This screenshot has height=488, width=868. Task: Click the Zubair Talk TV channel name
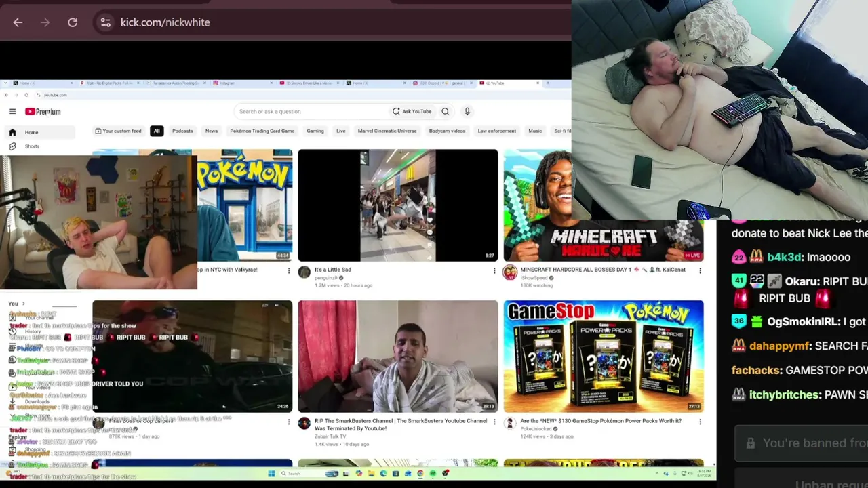pyautogui.click(x=332, y=436)
